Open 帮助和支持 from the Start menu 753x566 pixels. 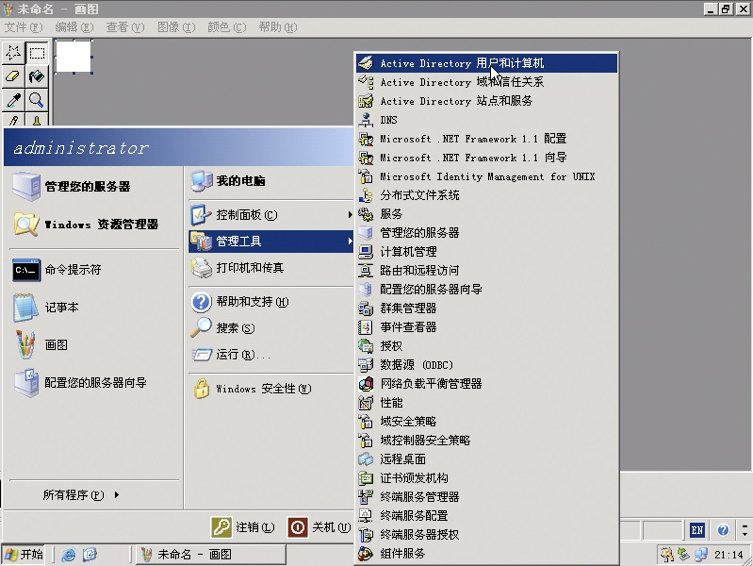click(x=271, y=301)
